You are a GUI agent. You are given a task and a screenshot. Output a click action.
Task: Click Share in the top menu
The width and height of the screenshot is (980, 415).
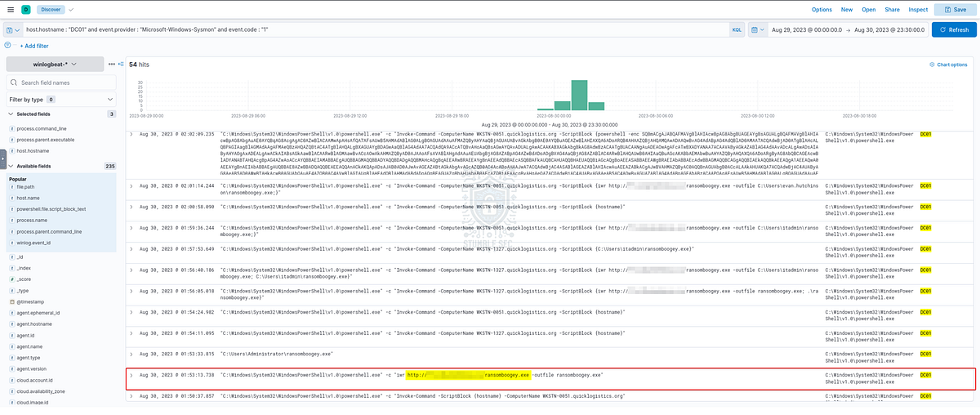pyautogui.click(x=892, y=10)
